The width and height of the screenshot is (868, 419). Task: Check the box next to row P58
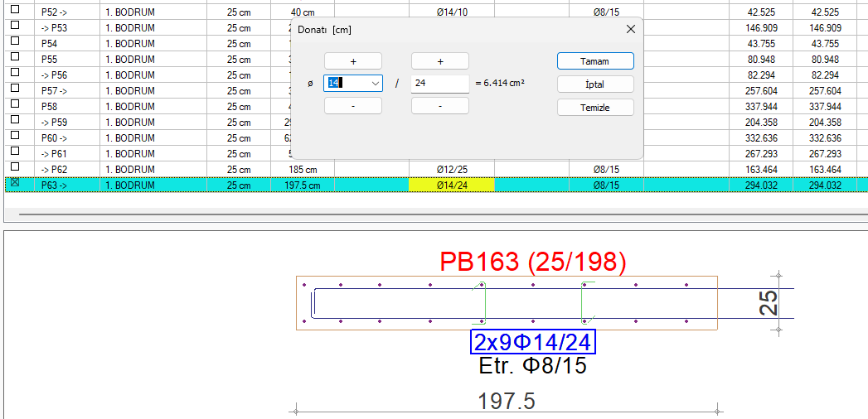coord(14,106)
